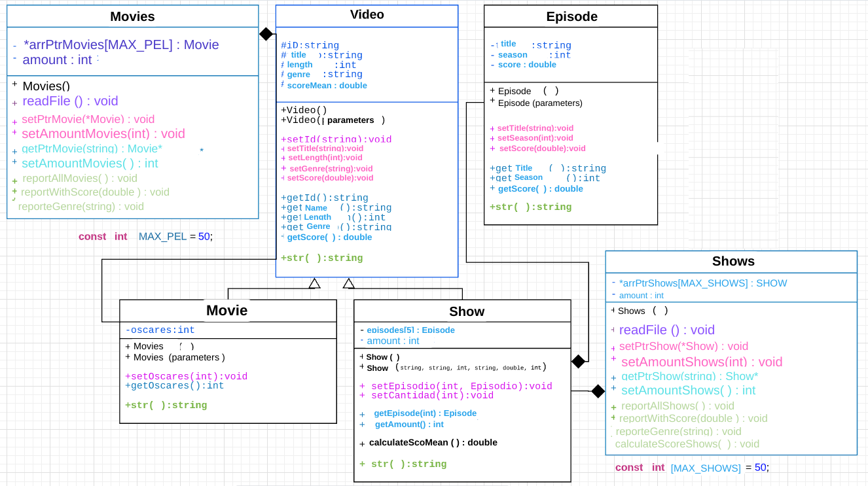Select 'setSeason(int):void' method in Episode

click(535, 138)
